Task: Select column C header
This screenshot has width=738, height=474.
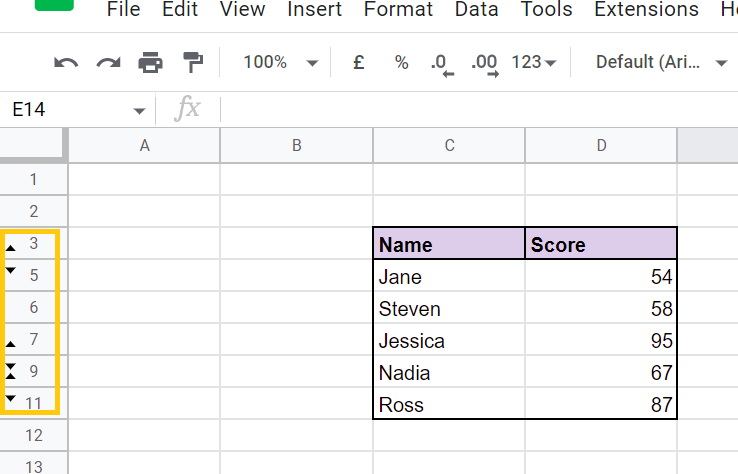Action: 449,145
